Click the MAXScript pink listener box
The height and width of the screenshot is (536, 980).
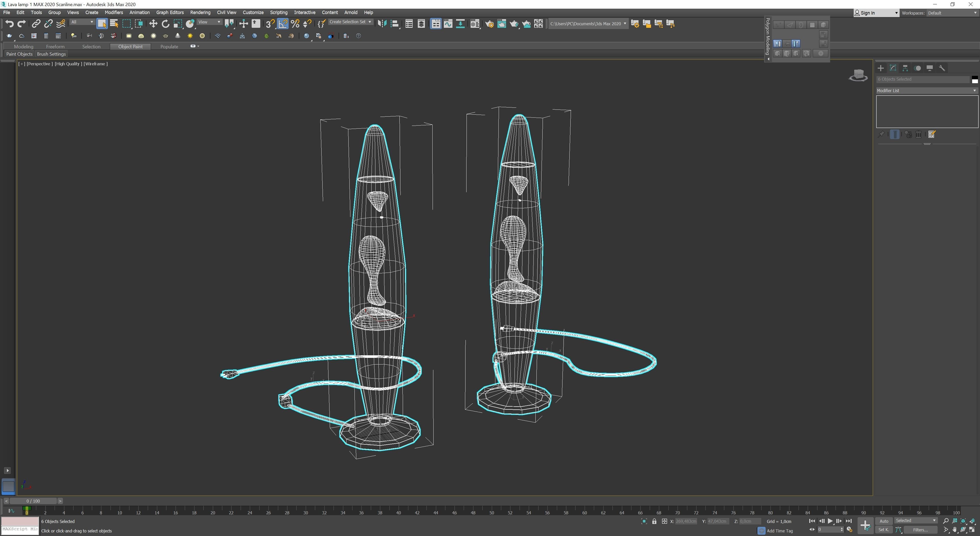[20, 521]
